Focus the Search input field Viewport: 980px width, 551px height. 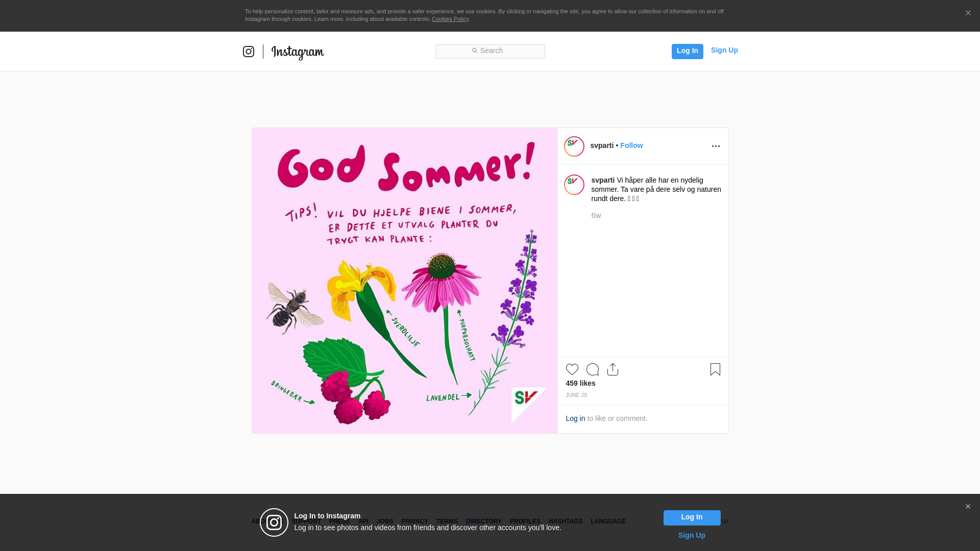click(x=490, y=51)
